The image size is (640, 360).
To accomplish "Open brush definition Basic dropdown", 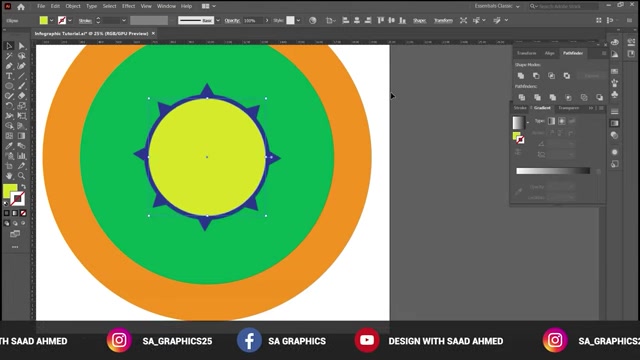I will pos(218,20).
